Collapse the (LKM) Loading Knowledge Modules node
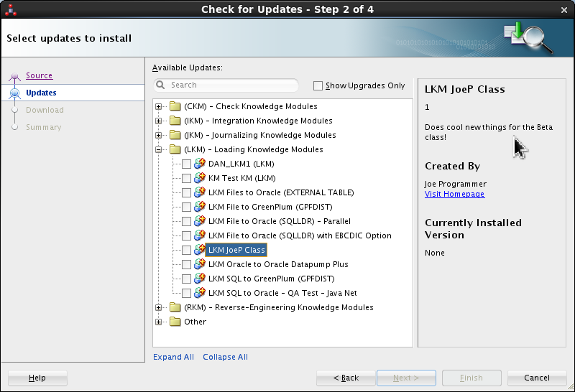The image size is (575, 392). pyautogui.click(x=158, y=149)
